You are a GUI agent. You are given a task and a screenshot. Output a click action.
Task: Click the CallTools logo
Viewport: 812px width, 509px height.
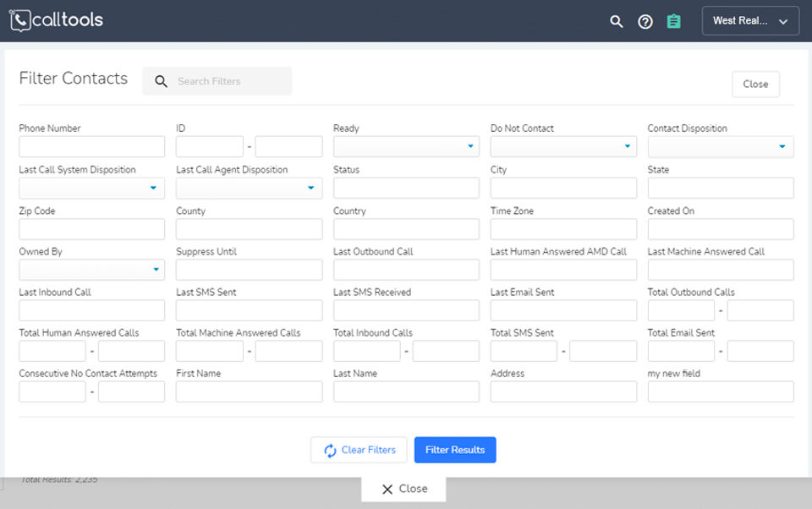click(56, 20)
